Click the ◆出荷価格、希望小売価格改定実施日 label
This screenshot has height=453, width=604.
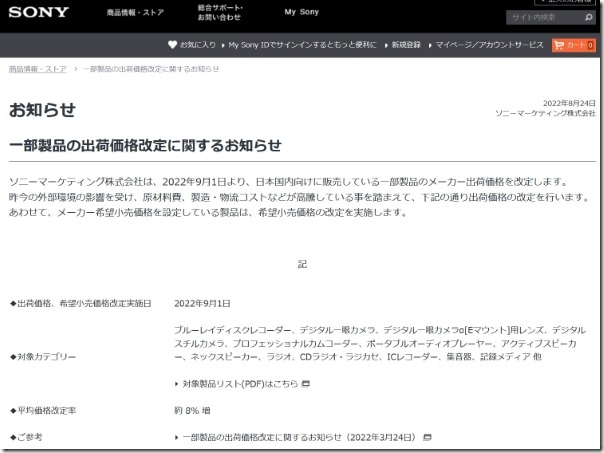click(x=81, y=304)
